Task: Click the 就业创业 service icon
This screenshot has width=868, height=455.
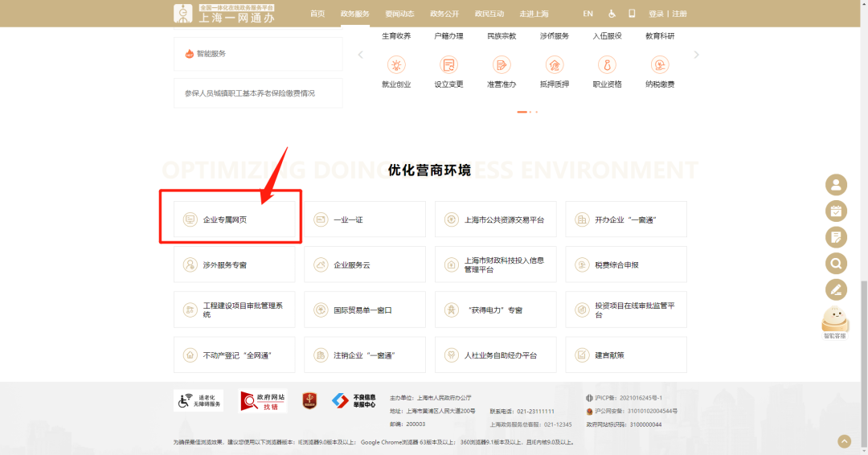Action: click(395, 65)
